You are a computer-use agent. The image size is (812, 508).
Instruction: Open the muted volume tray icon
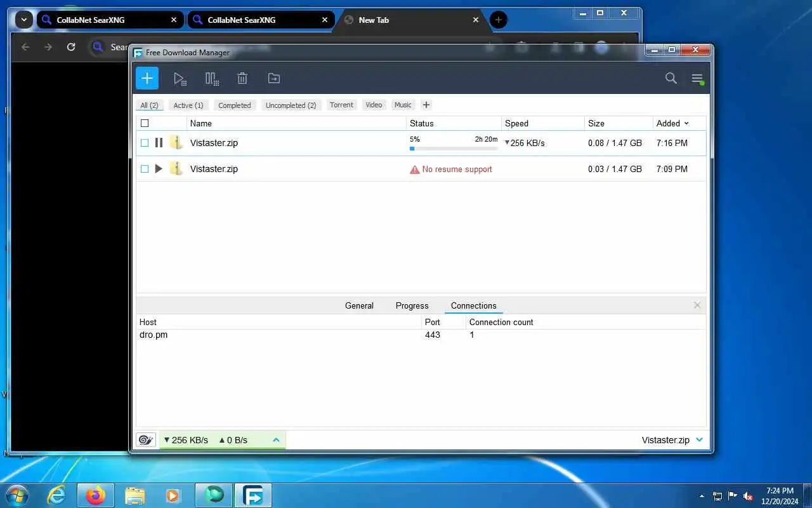pyautogui.click(x=749, y=496)
